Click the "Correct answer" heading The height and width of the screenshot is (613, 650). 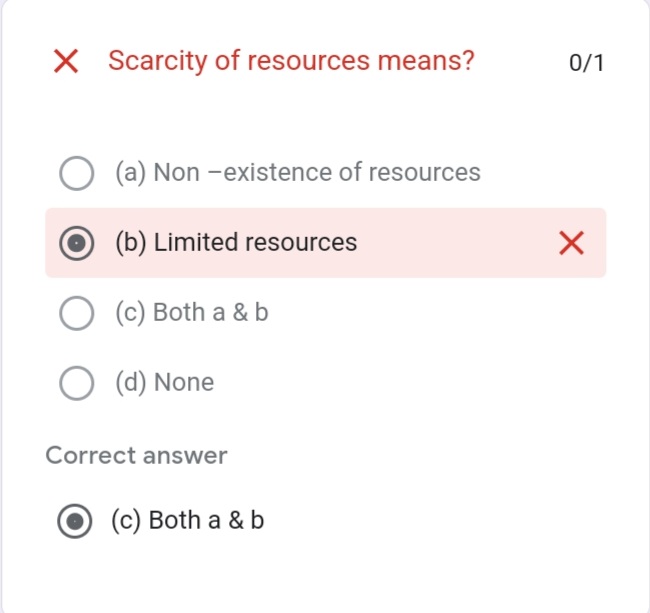coord(136,456)
